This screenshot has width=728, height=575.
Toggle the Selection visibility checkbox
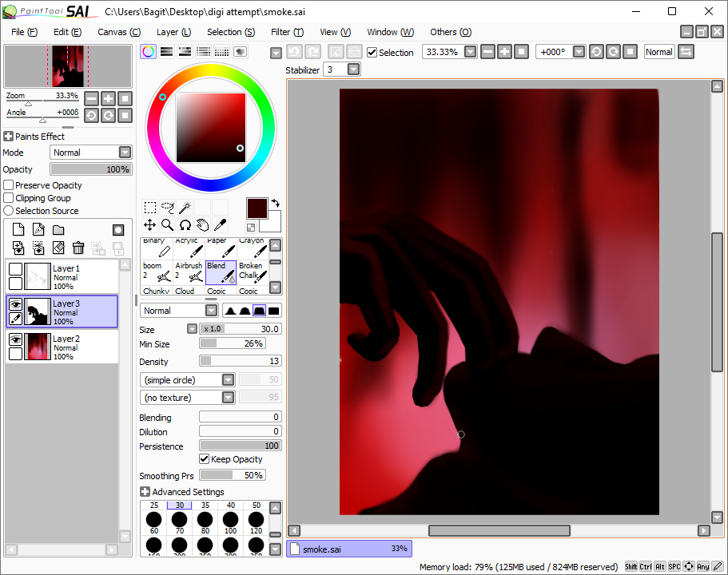pos(372,53)
